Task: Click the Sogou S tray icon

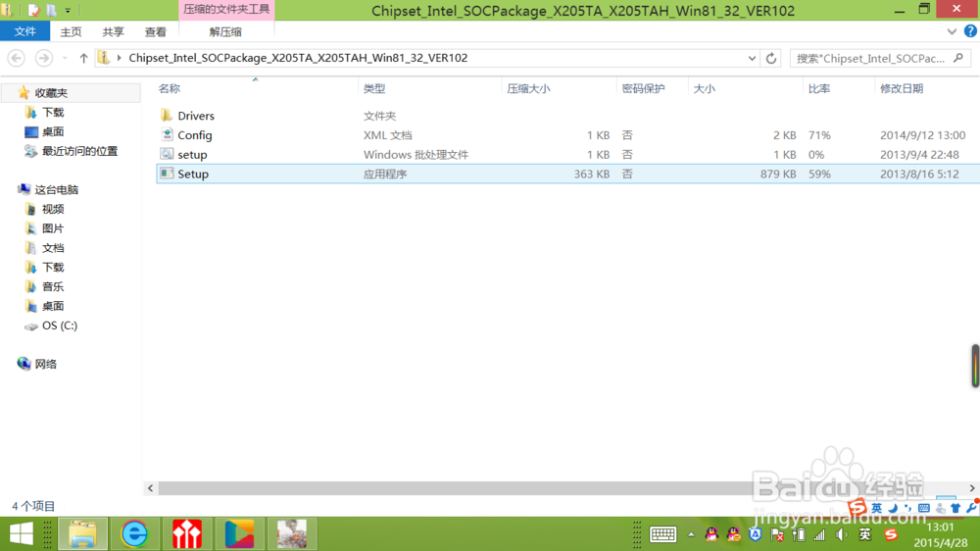Action: click(x=891, y=534)
